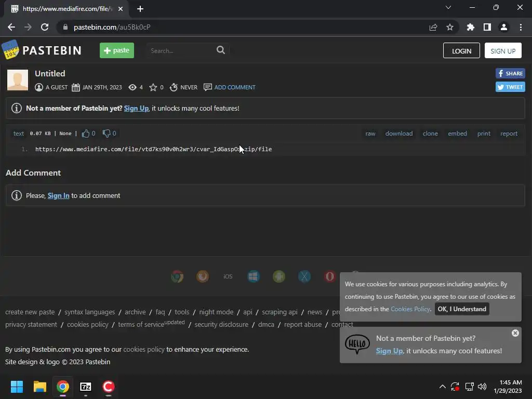Open the new tab with plus button

[140, 9]
